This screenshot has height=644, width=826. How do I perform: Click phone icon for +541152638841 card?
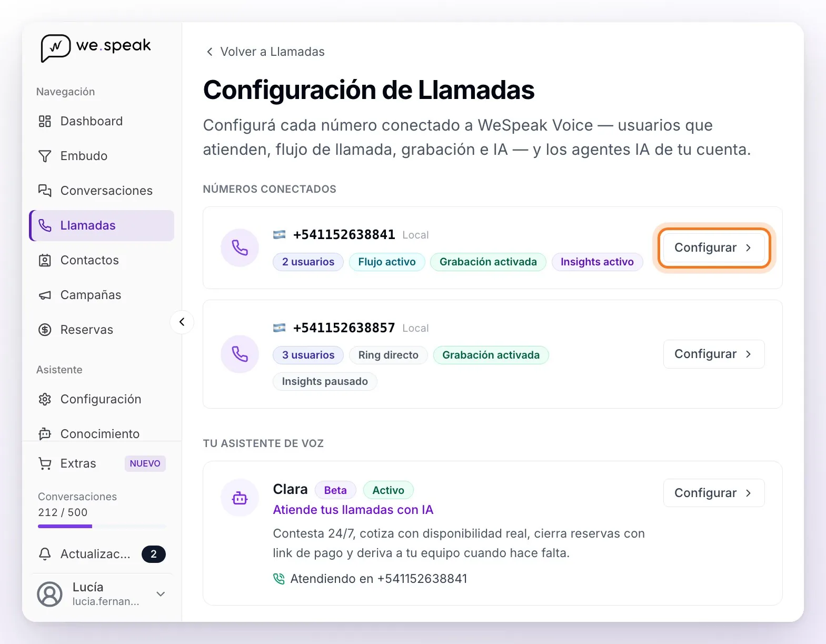(x=240, y=247)
